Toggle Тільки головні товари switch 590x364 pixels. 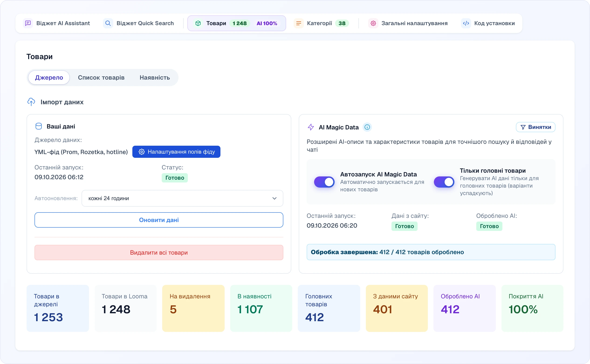coord(444,182)
